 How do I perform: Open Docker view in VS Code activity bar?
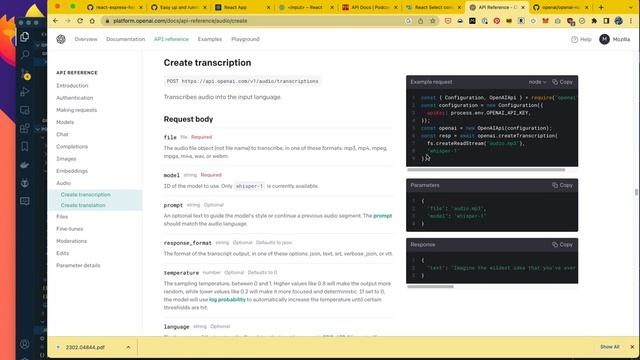[x=24, y=165]
